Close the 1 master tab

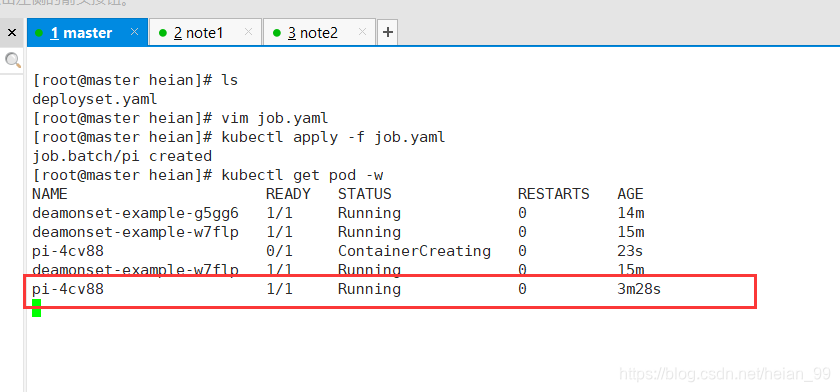click(x=134, y=32)
